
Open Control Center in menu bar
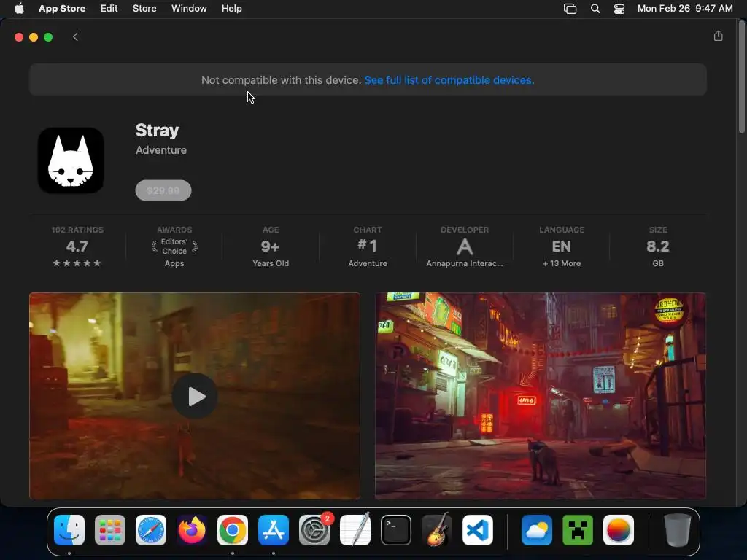tap(619, 9)
